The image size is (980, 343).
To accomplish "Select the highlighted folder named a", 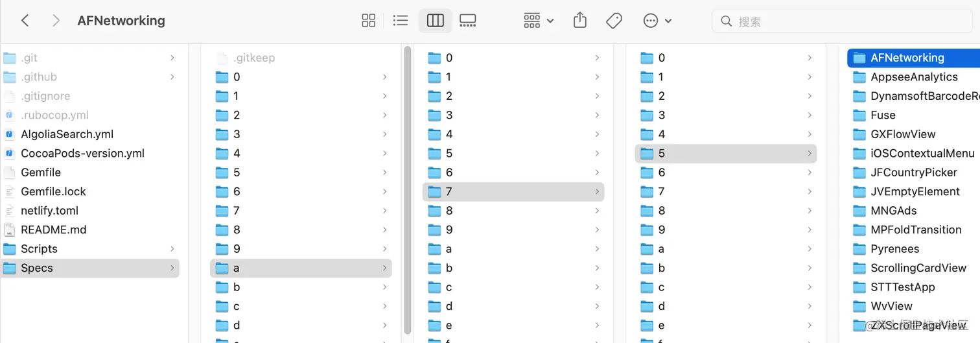I will 301,268.
